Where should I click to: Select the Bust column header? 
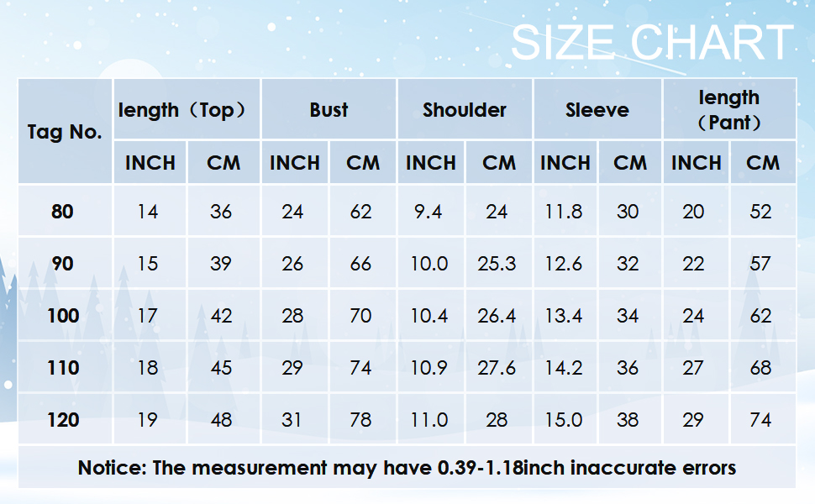pos(329,110)
